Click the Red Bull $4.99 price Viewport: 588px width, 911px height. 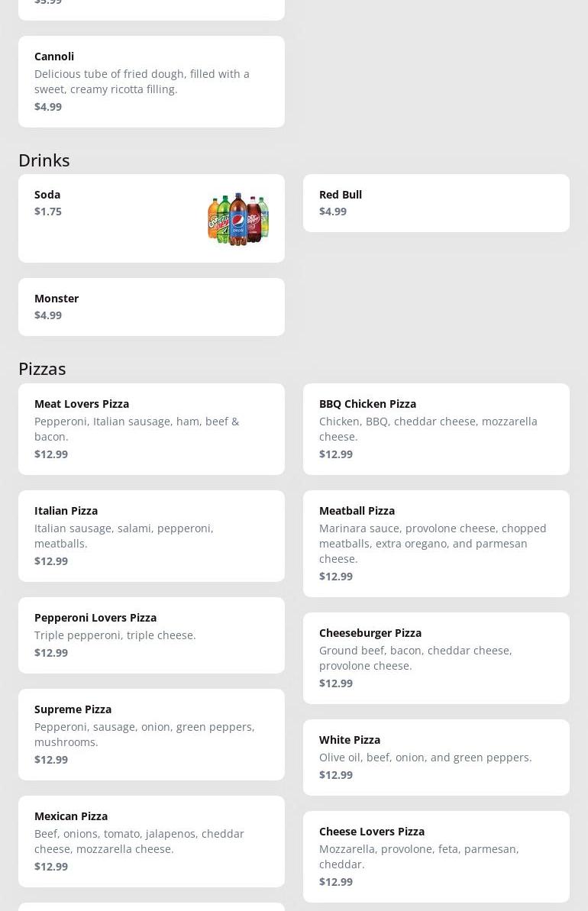point(333,212)
